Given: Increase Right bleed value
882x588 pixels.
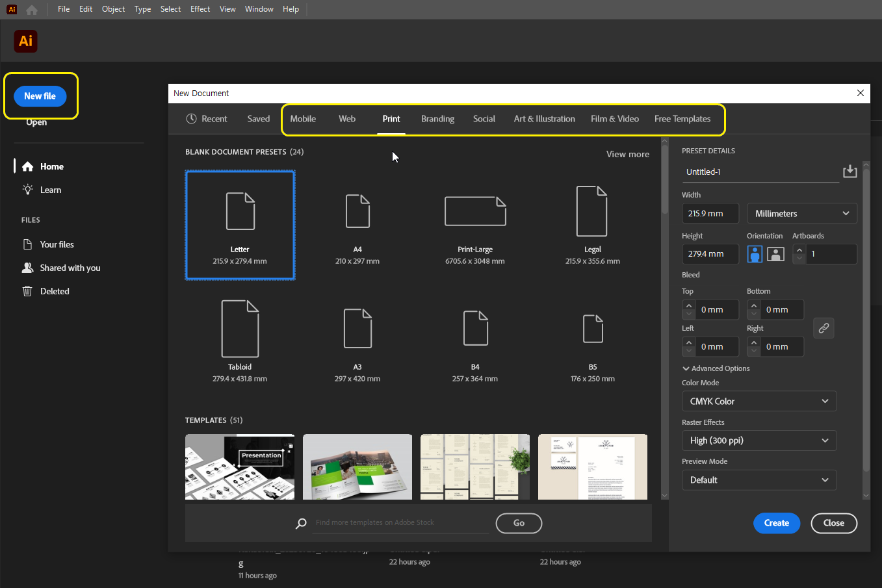Looking at the screenshot, I should (754, 342).
